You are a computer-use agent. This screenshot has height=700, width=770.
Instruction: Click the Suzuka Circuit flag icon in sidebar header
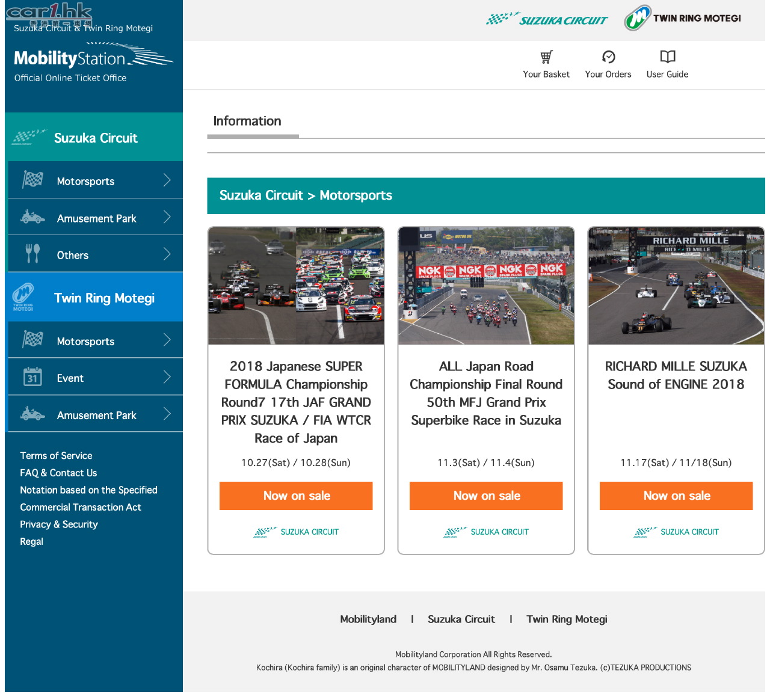(29, 137)
